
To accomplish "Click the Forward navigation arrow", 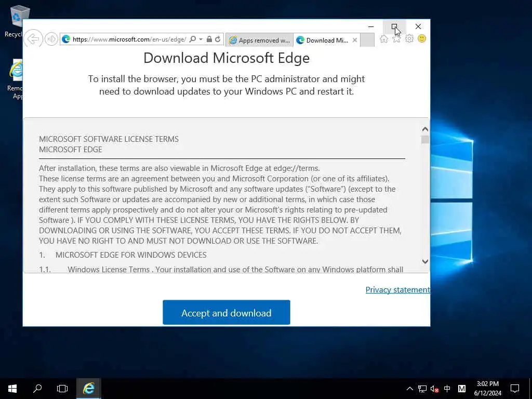I will click(x=51, y=39).
